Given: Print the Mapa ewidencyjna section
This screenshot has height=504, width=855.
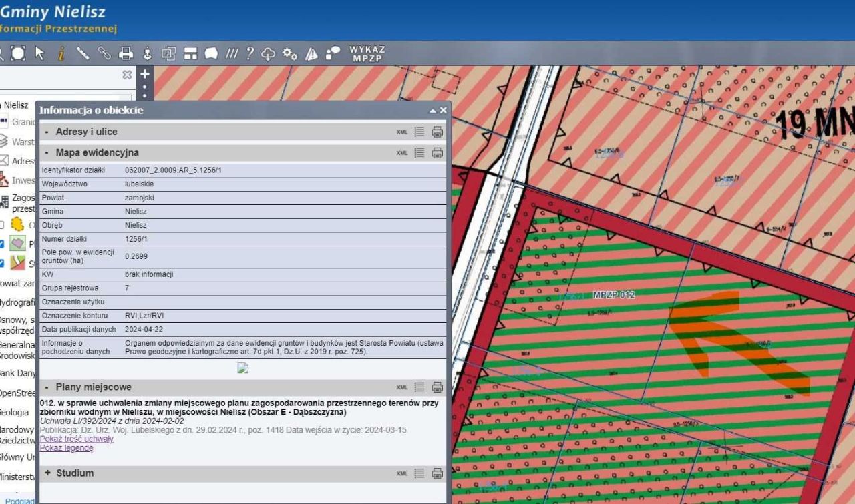Looking at the screenshot, I should [438, 153].
